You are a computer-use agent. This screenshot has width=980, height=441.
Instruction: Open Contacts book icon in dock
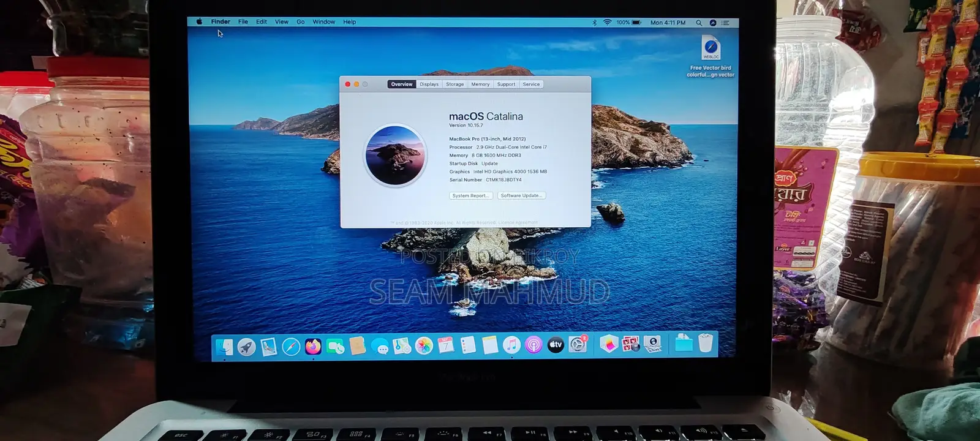coord(358,346)
